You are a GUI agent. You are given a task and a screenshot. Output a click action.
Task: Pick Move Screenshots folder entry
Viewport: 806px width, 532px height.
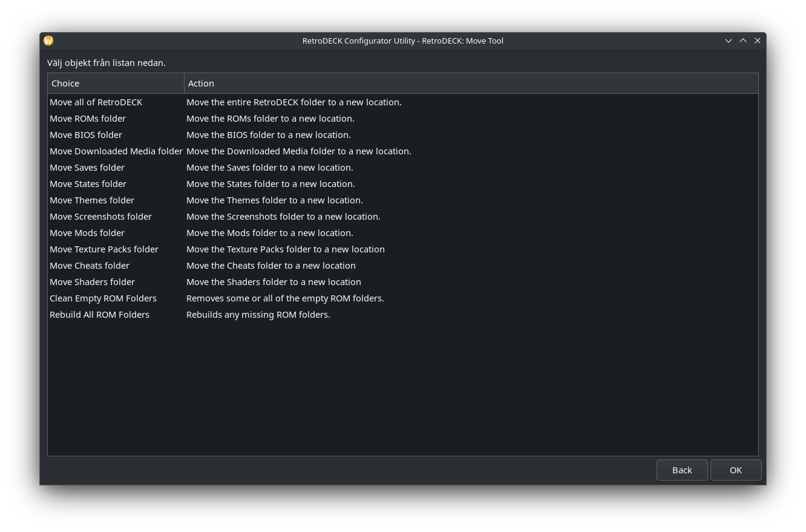click(100, 217)
